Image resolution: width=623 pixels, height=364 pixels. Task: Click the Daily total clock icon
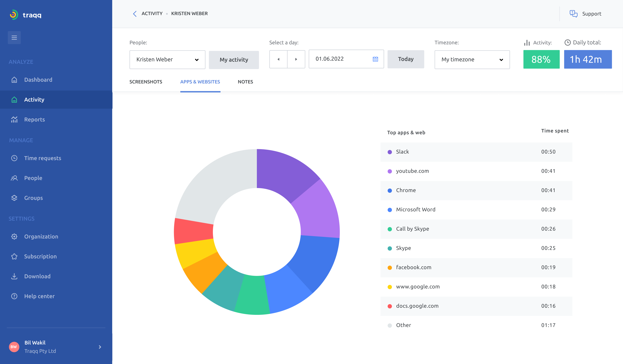(567, 42)
